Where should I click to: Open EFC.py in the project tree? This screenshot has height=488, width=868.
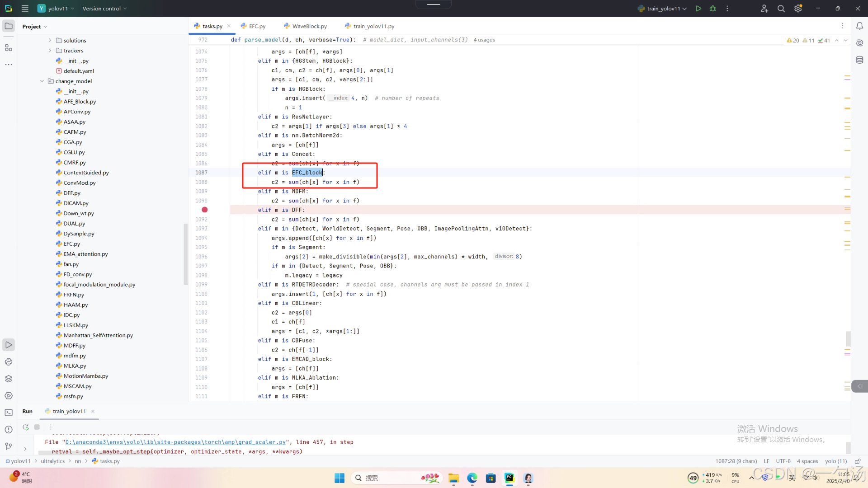click(x=71, y=244)
